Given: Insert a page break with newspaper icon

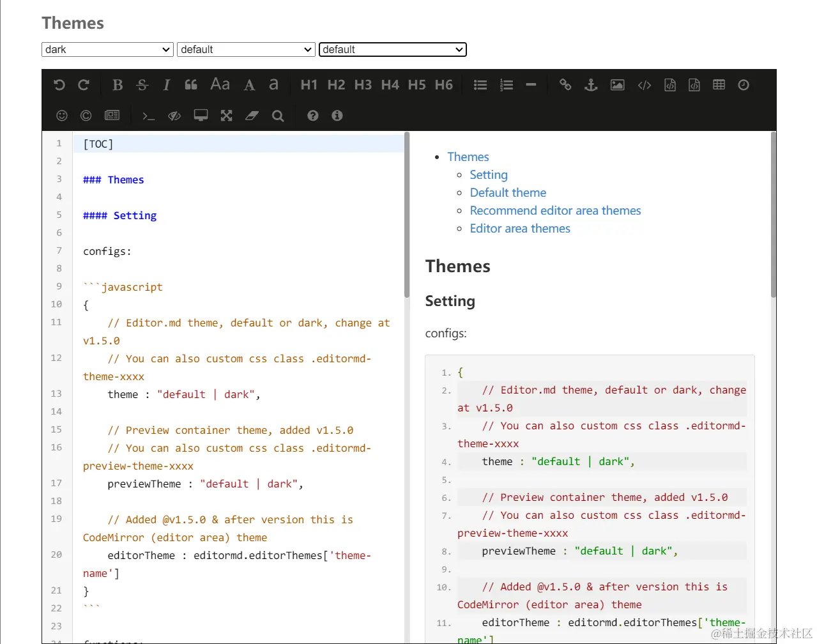Looking at the screenshot, I should (112, 116).
